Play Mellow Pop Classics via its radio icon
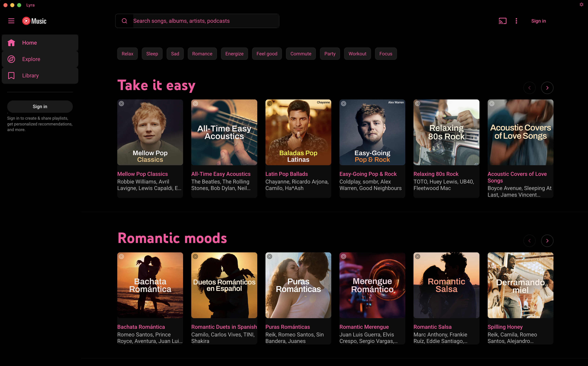Viewport: 588px width, 366px height. click(121, 103)
